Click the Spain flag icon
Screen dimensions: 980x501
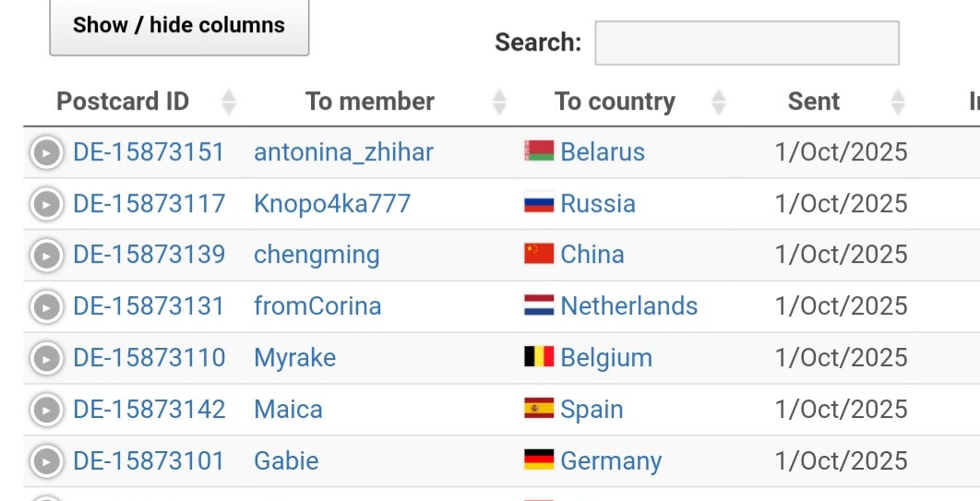point(539,409)
